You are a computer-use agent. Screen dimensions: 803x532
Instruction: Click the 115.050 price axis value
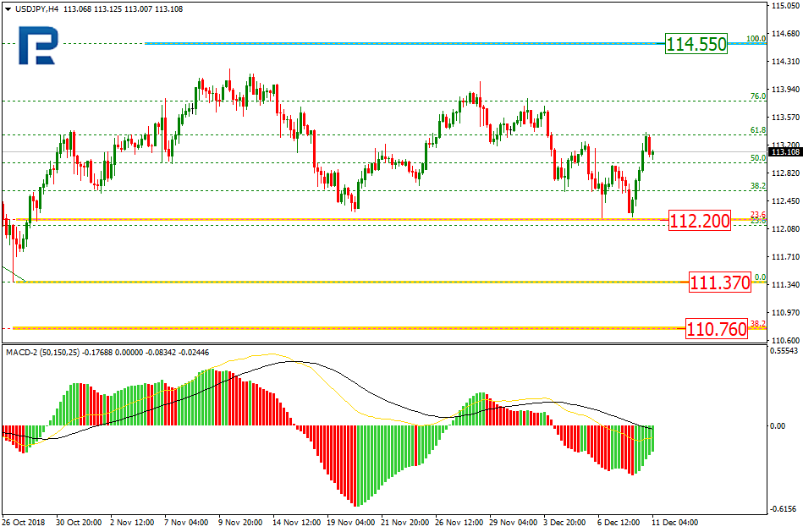[x=785, y=6]
